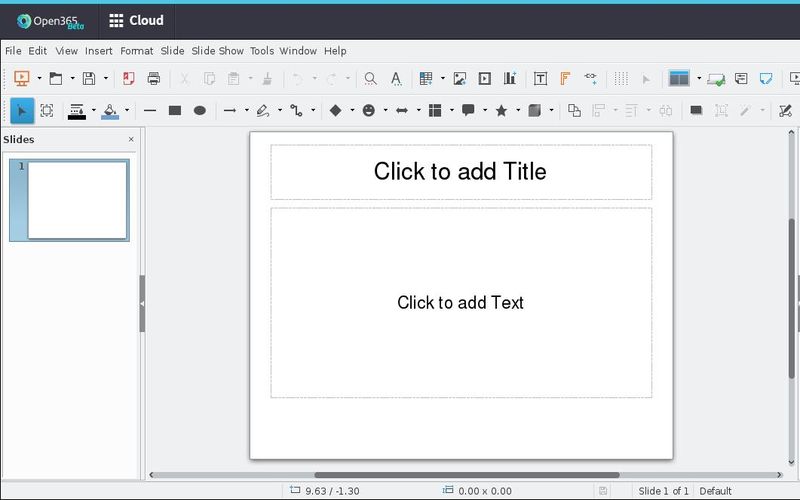Viewport: 800px width, 500px height.
Task: Pick the Rectangle shape tool
Action: click(x=175, y=111)
